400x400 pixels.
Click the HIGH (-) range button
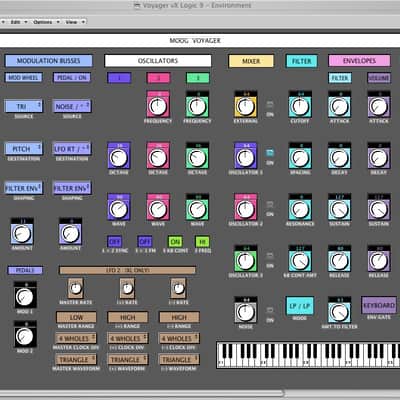pos(179,317)
